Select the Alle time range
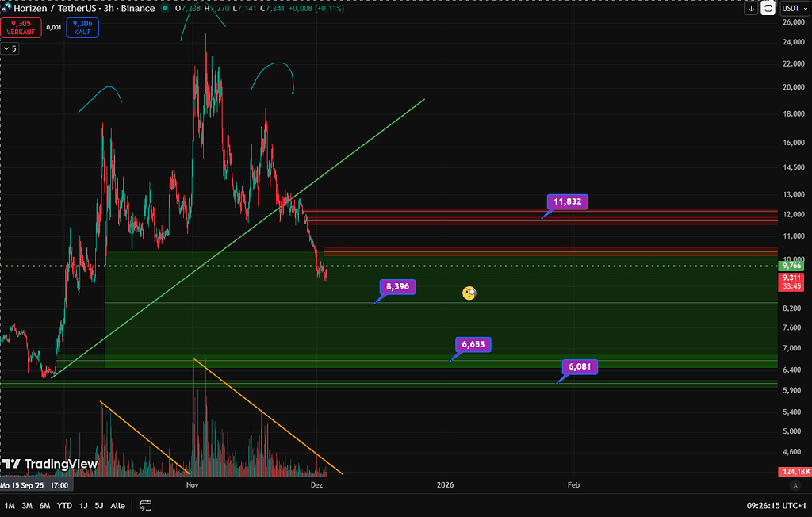The image size is (812, 517). 117,505
